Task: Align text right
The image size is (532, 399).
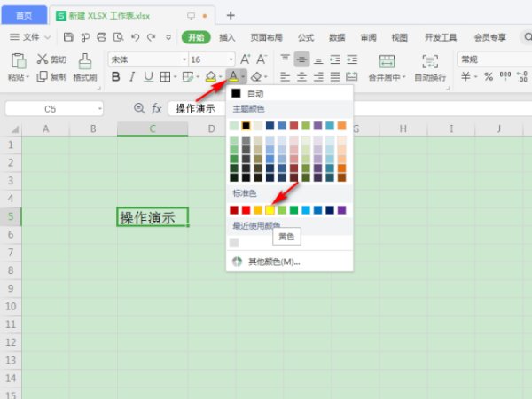Action: coord(318,77)
